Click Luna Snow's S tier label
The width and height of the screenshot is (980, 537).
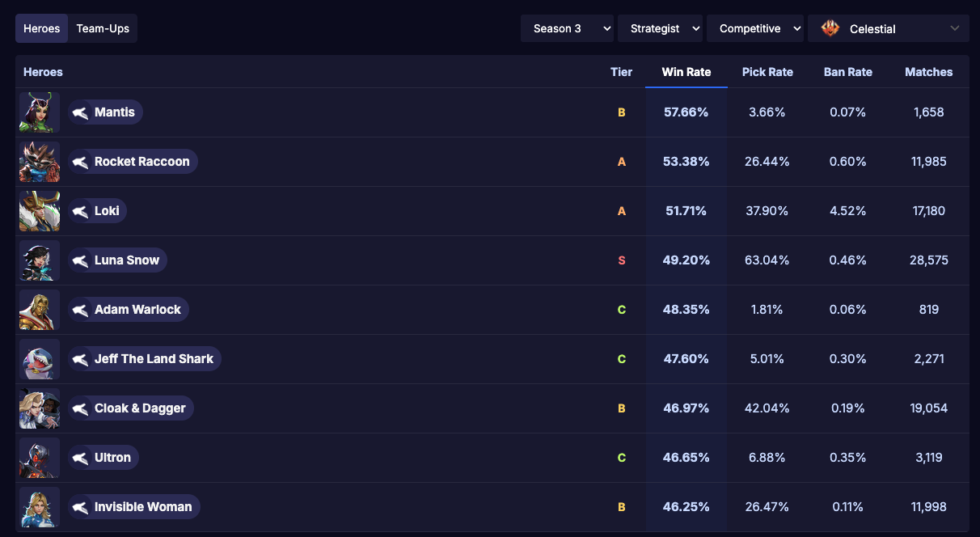click(x=622, y=260)
